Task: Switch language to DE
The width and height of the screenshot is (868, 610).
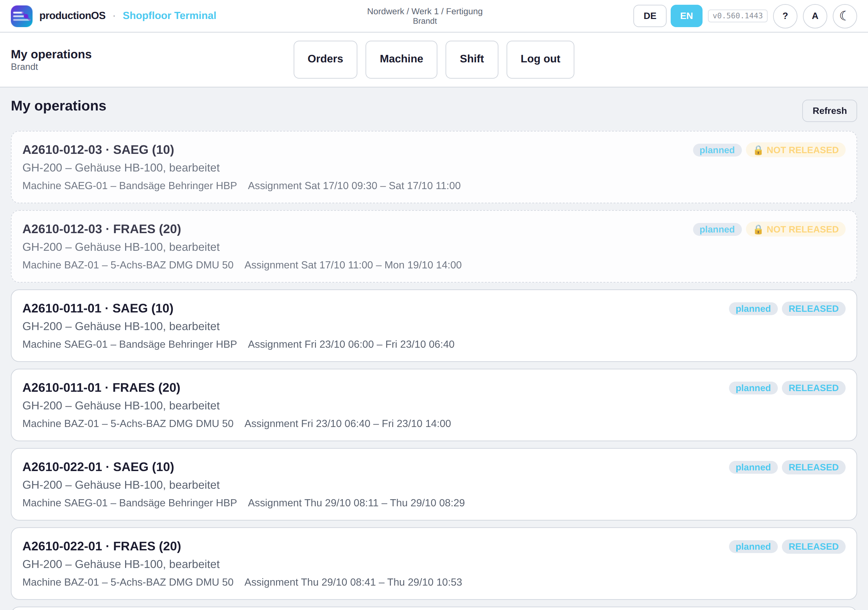Action: click(650, 16)
